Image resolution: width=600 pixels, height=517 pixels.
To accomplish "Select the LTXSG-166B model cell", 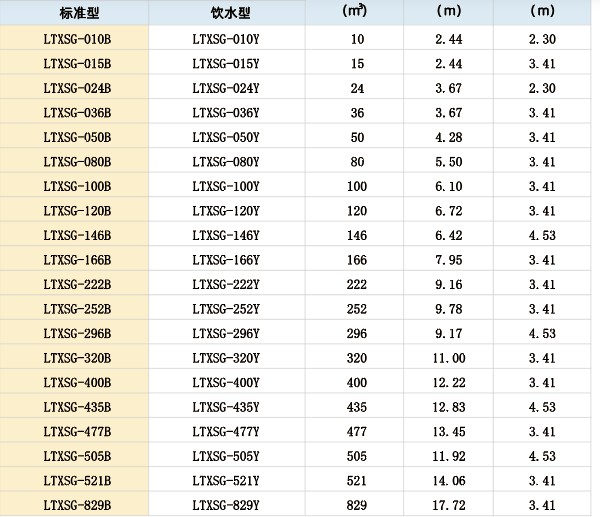I will pyautogui.click(x=77, y=259).
